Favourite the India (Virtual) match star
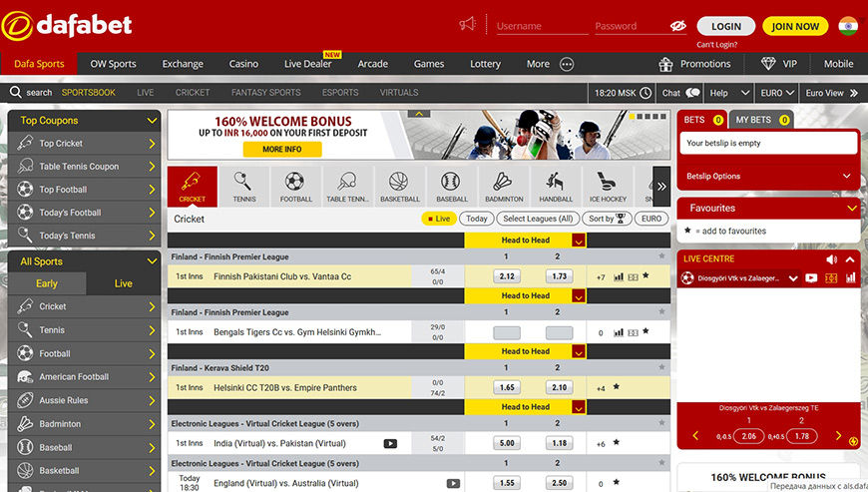This screenshot has height=492, width=868. [x=617, y=442]
